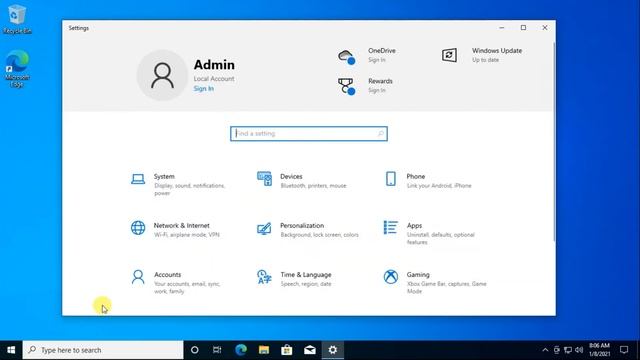Open Microsoft Store from the taskbar

(287, 350)
